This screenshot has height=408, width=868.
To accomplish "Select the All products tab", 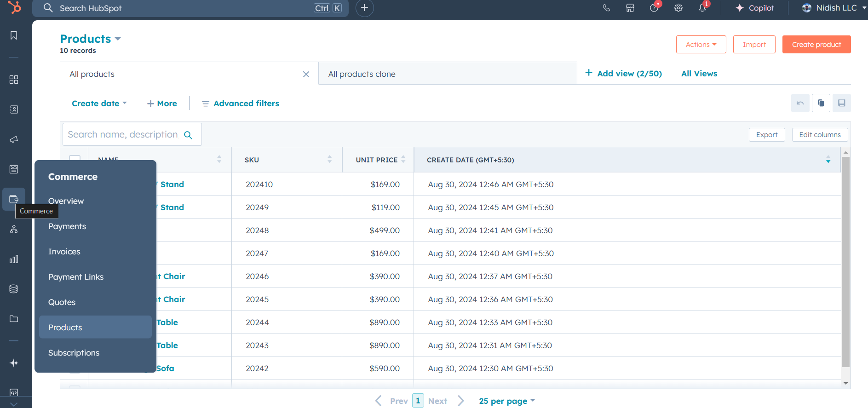I will click(189, 74).
